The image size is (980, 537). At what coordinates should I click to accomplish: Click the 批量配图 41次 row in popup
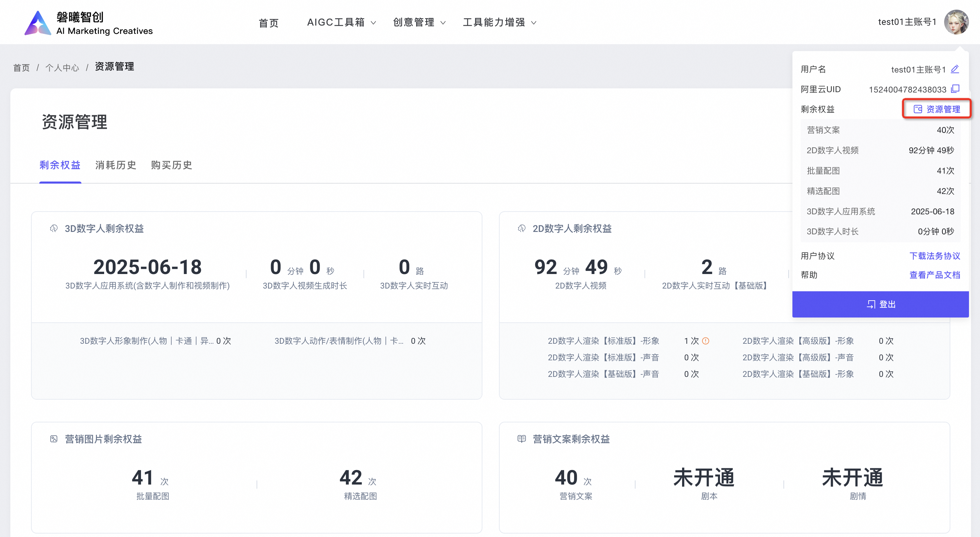click(x=880, y=170)
